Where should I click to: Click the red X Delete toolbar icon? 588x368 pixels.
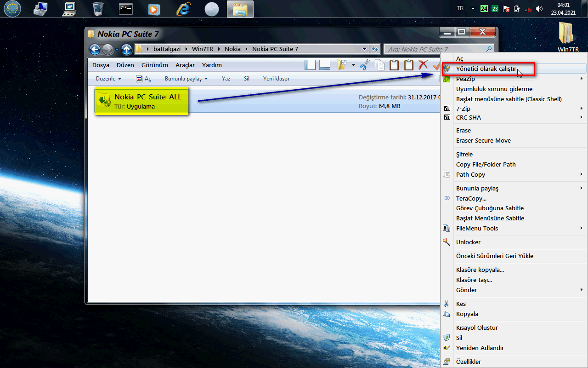(423, 65)
